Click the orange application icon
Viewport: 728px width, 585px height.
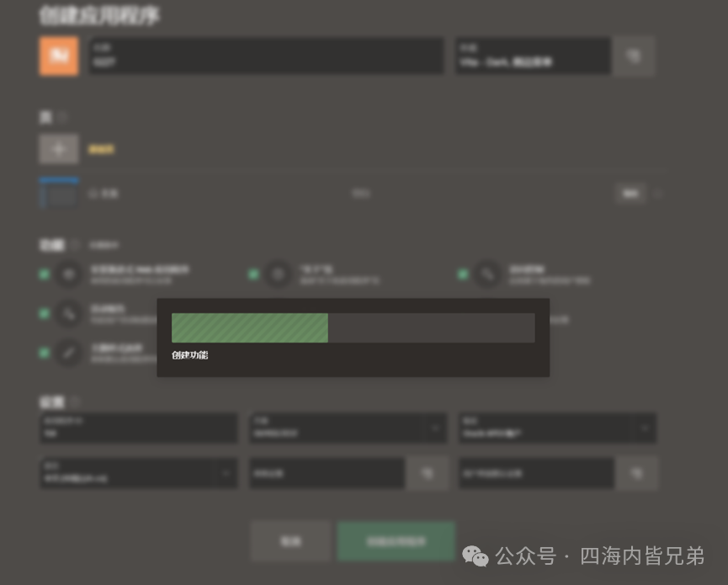[x=59, y=56]
